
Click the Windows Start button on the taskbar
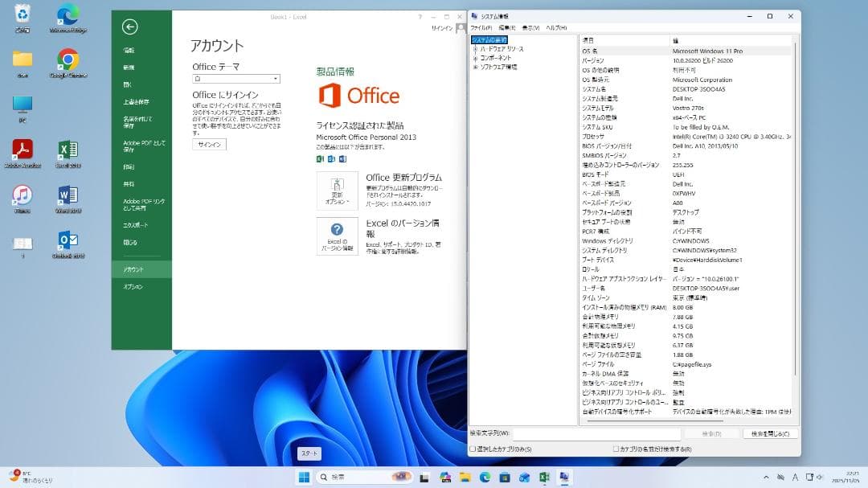click(304, 478)
